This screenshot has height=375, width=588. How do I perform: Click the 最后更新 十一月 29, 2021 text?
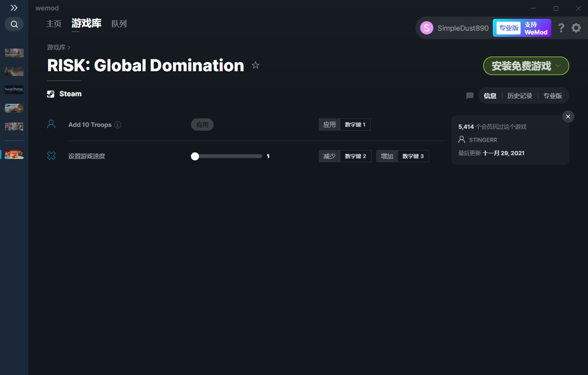[491, 153]
